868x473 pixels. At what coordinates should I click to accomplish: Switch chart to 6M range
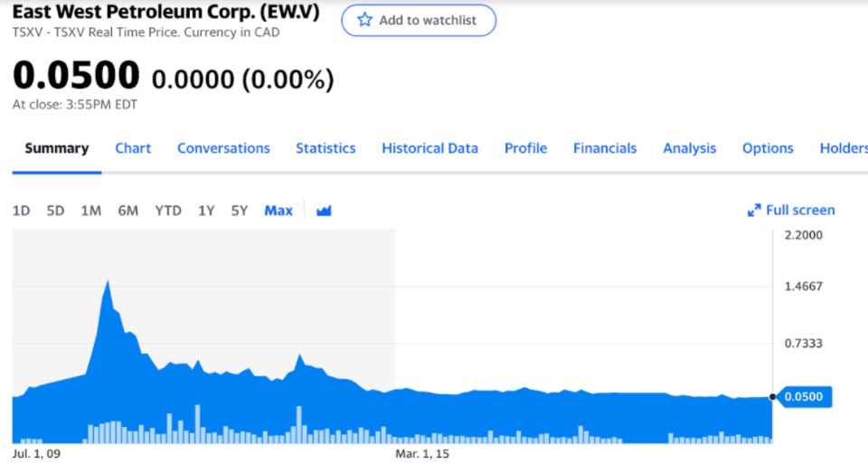pos(127,211)
